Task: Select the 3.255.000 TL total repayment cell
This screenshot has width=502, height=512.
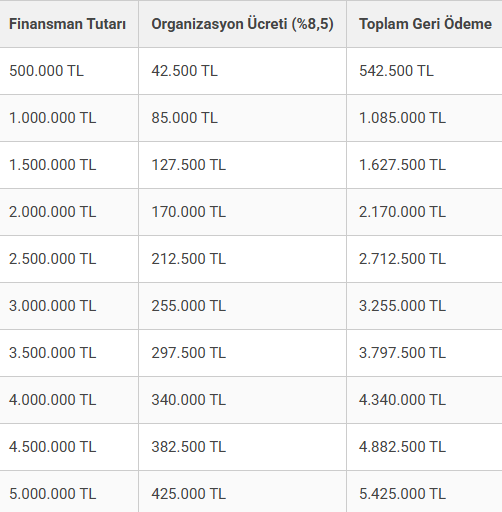Action: [x=425, y=306]
